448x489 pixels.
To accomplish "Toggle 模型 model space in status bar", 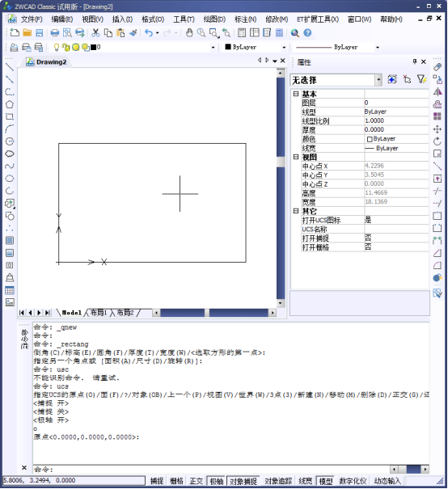I will coord(326,481).
